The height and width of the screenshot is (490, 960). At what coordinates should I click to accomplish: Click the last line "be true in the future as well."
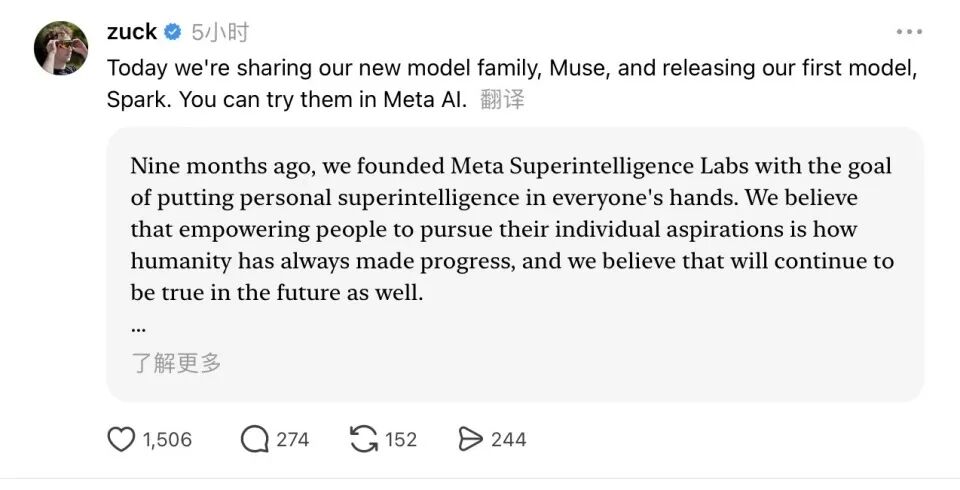click(277, 295)
